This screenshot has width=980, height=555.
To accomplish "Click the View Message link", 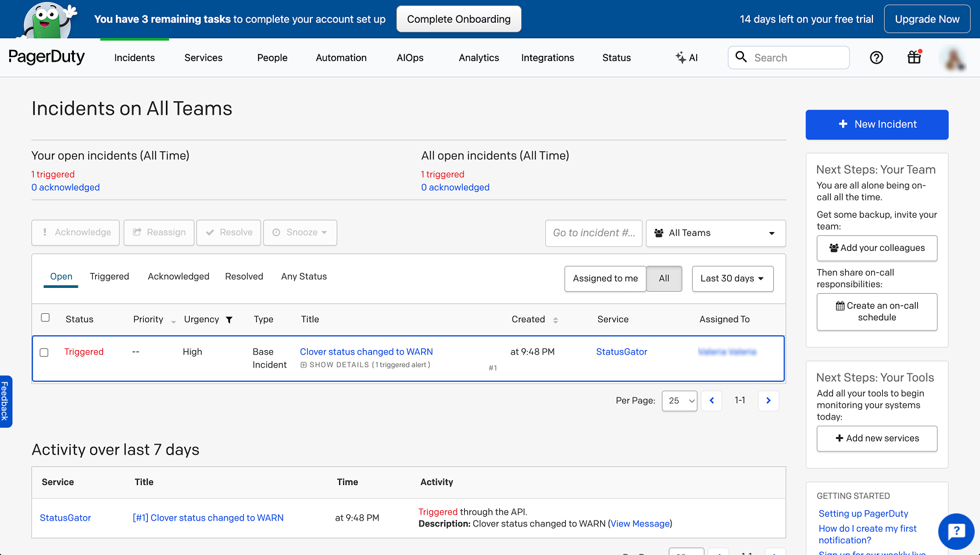I will click(x=640, y=524).
